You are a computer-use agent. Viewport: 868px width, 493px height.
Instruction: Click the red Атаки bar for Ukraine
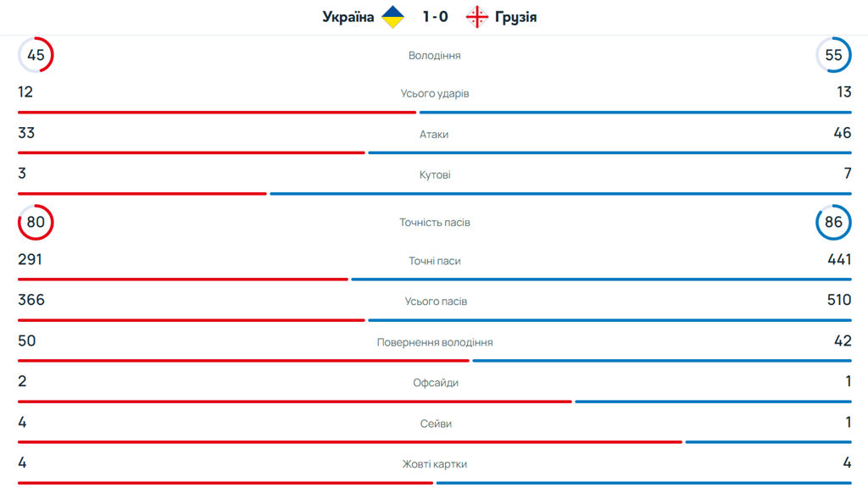click(192, 153)
